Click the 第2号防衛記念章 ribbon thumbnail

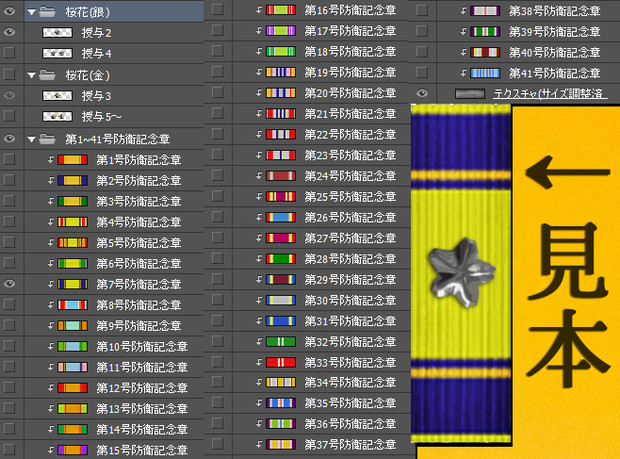72,181
